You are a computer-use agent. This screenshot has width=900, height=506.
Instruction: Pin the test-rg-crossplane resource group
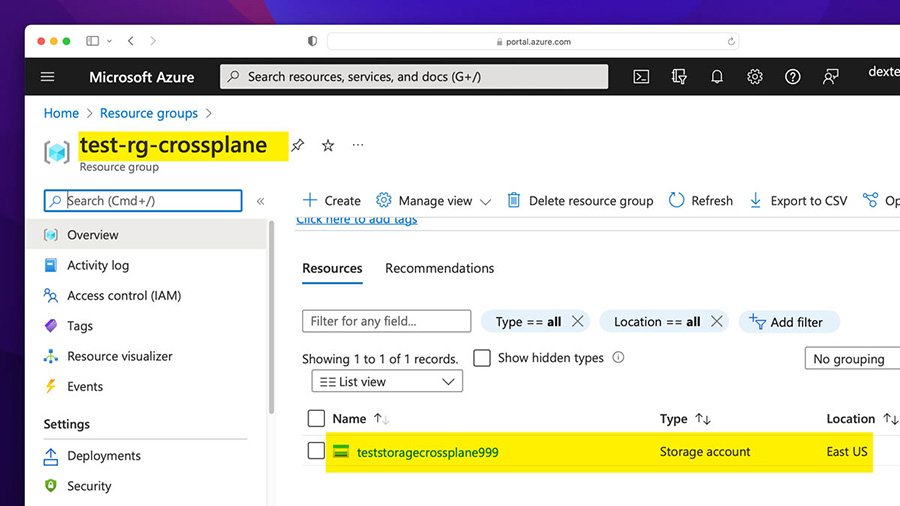coord(297,146)
